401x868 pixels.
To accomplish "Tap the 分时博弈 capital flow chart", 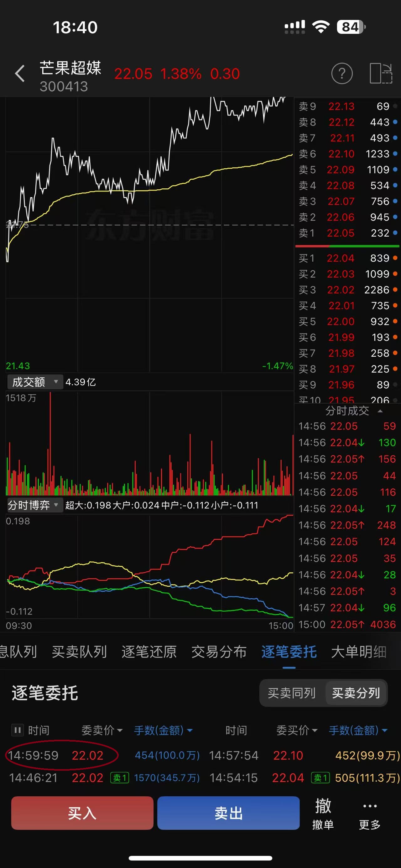I will [150, 566].
